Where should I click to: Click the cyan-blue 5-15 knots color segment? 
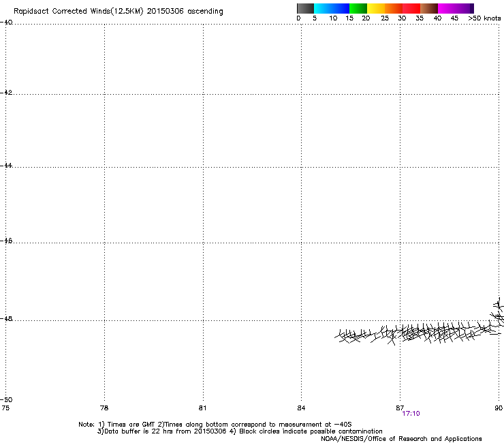click(x=332, y=8)
